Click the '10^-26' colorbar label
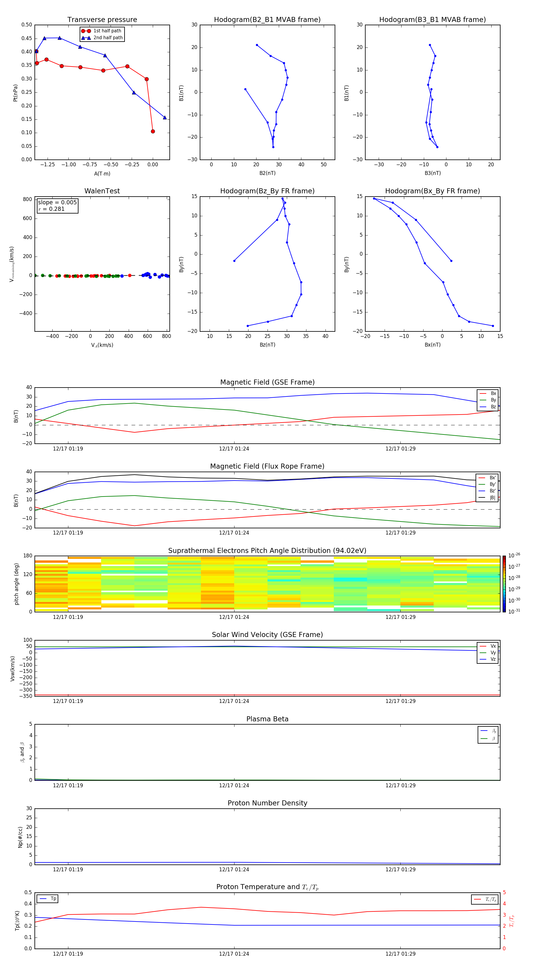535x980 pixels. click(514, 555)
